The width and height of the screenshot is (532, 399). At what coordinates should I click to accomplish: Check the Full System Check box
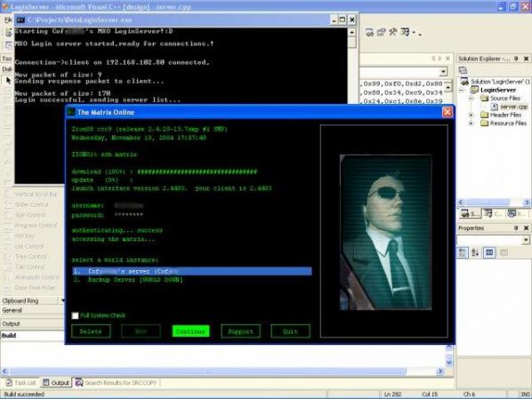point(75,315)
